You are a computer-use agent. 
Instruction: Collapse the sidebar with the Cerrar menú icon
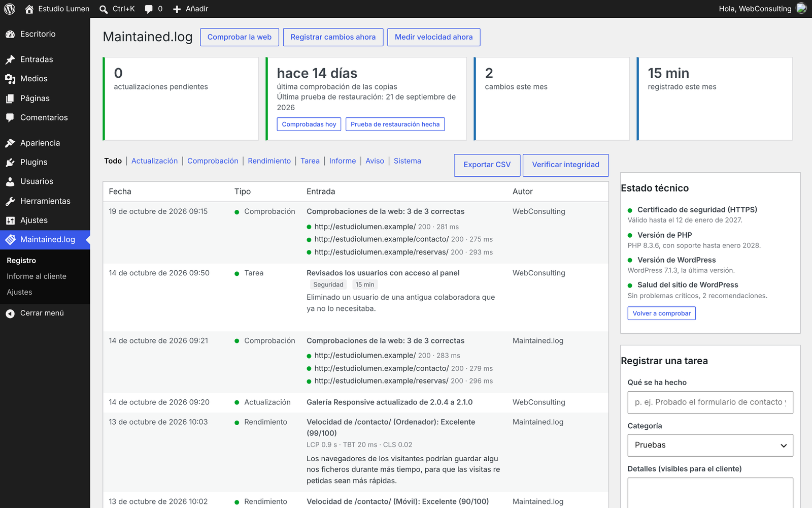point(10,313)
